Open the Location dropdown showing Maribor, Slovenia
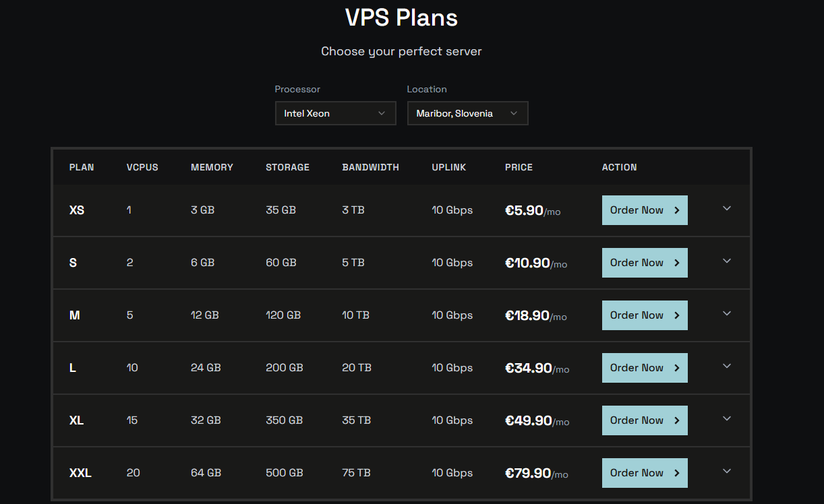The height and width of the screenshot is (504, 824). point(467,113)
